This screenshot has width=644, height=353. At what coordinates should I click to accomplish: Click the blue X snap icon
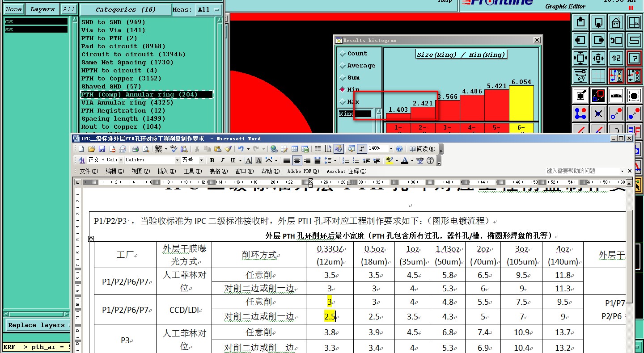[x=598, y=113]
